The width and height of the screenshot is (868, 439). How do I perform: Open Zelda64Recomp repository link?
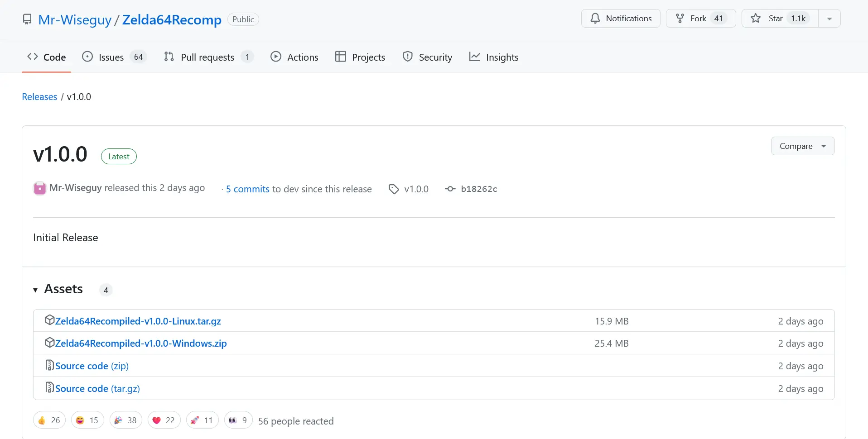(172, 19)
